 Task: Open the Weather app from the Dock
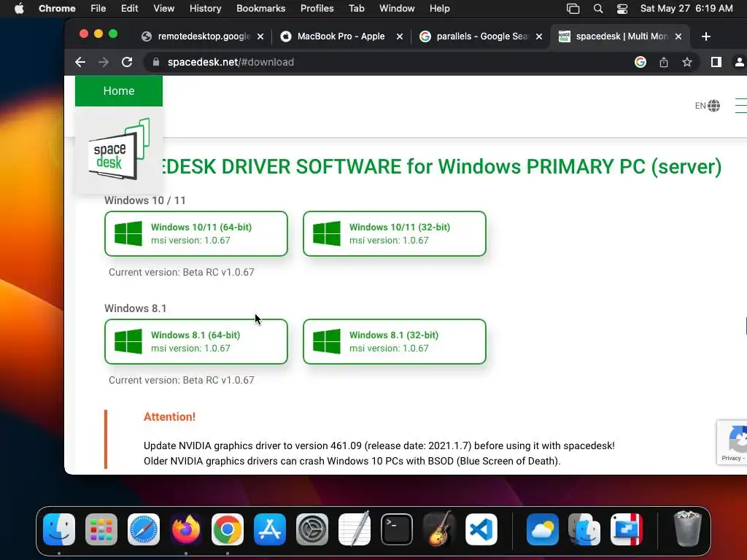coord(543,529)
